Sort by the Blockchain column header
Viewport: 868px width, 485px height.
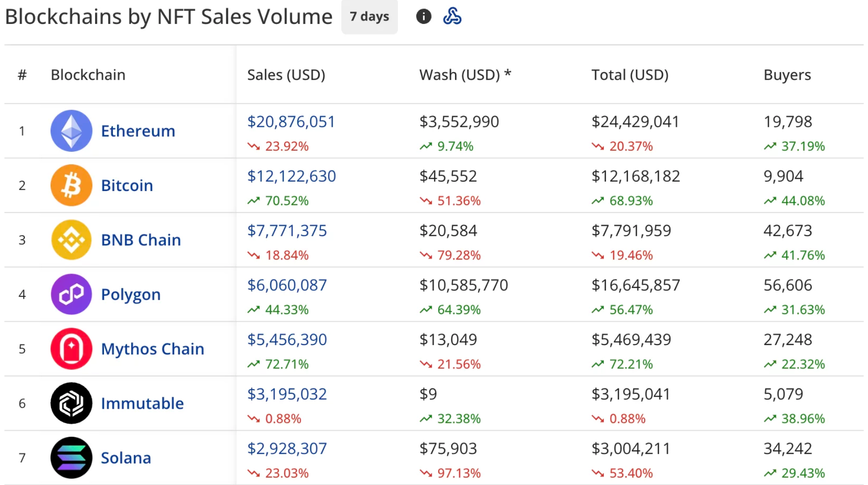88,75
